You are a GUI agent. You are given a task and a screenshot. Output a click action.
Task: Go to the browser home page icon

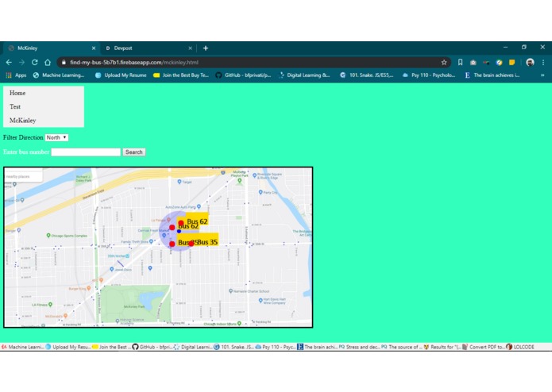(x=48, y=63)
